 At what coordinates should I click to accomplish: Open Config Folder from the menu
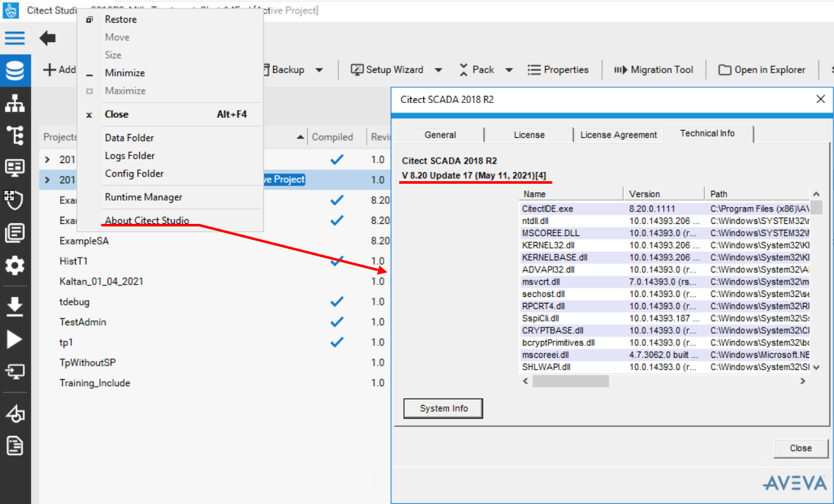[x=170, y=173]
